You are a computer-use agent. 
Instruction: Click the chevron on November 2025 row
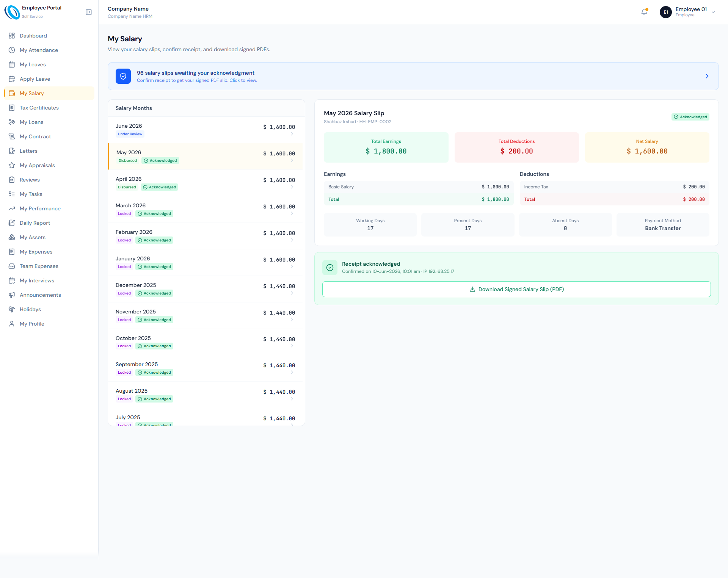tap(292, 320)
